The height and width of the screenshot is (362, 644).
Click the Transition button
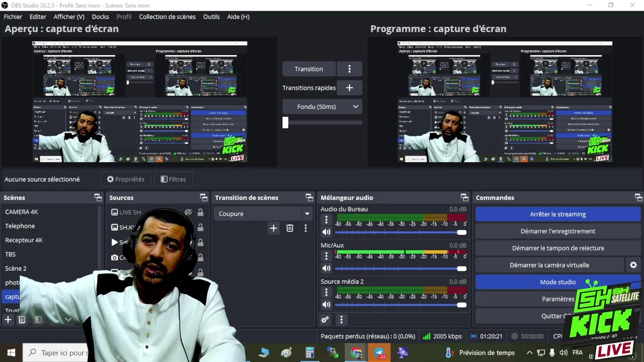[x=309, y=69]
